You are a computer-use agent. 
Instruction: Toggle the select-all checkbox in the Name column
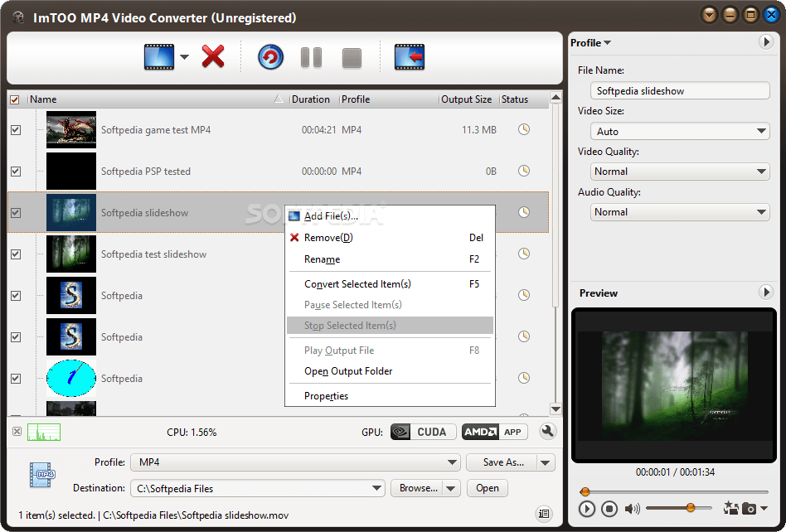[x=15, y=99]
